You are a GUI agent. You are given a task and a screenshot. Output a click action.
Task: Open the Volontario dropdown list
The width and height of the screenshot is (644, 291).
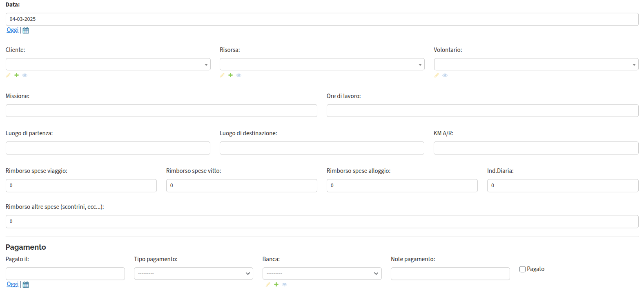tap(536, 64)
